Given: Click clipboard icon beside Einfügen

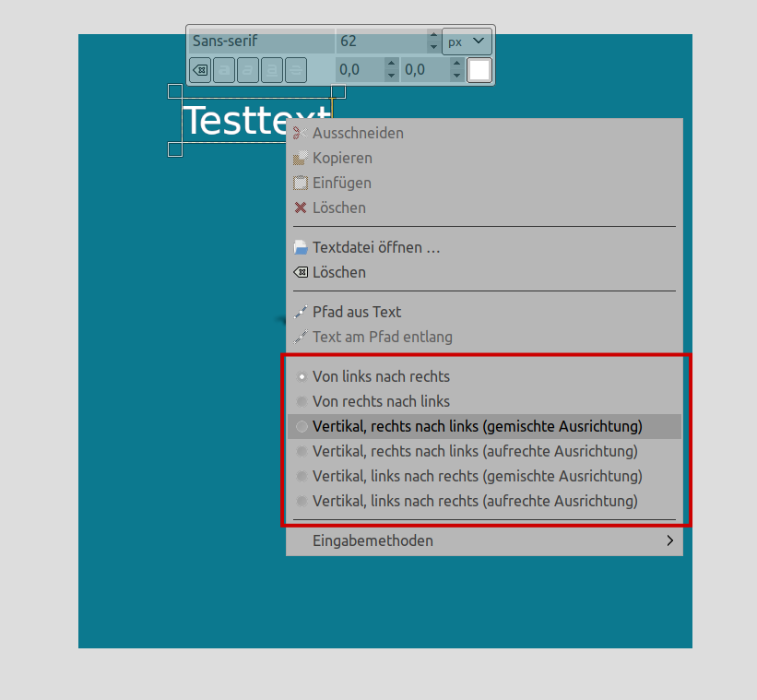Looking at the screenshot, I should 301,183.
